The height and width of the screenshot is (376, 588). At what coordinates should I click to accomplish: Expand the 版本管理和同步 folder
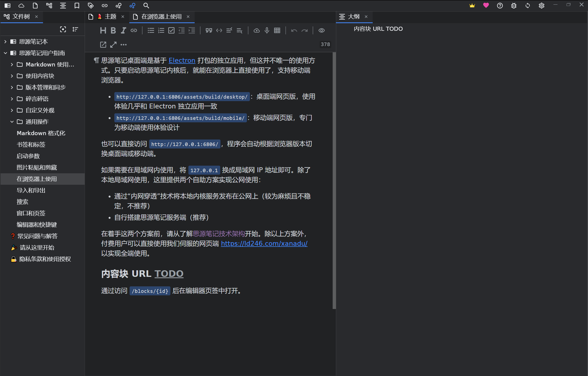[x=12, y=87]
